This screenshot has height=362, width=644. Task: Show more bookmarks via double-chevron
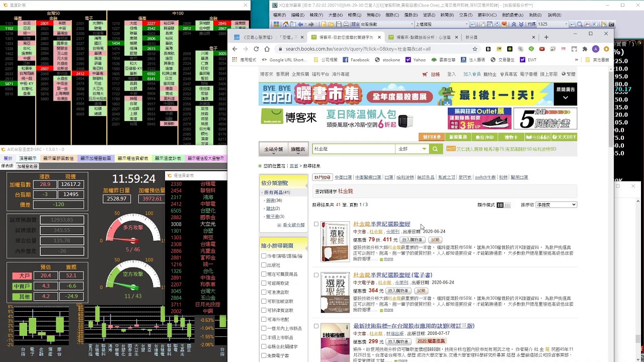pyautogui.click(x=577, y=60)
